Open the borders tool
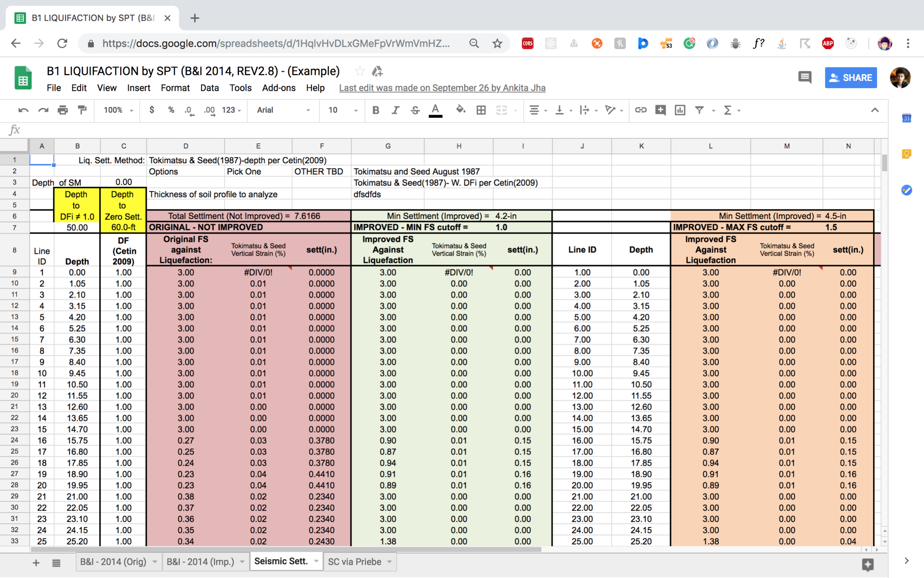Image resolution: width=924 pixels, height=578 pixels. (x=481, y=110)
